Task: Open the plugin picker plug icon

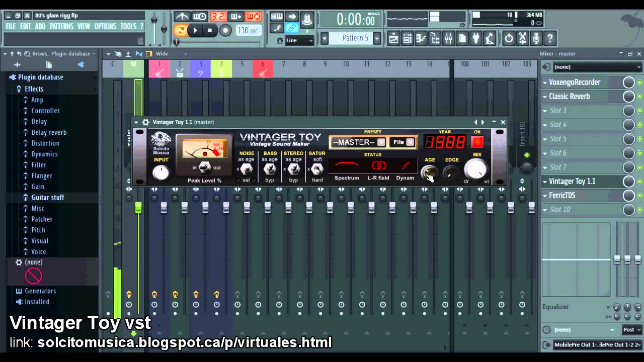Action: coord(475,38)
